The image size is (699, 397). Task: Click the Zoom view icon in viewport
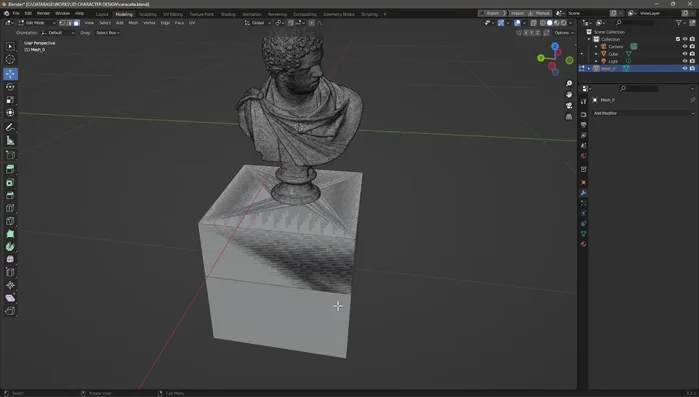pyautogui.click(x=569, y=84)
